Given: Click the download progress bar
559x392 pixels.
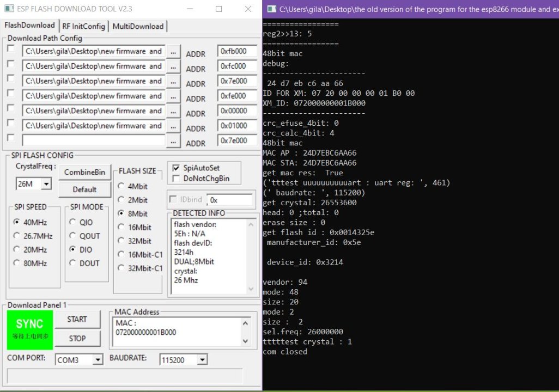Looking at the screenshot, I should tap(125, 376).
